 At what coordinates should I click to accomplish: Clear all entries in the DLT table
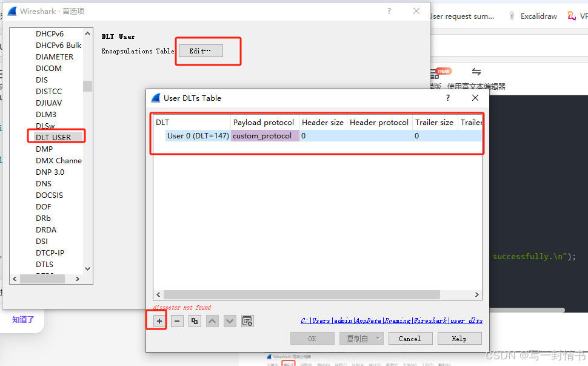247,321
